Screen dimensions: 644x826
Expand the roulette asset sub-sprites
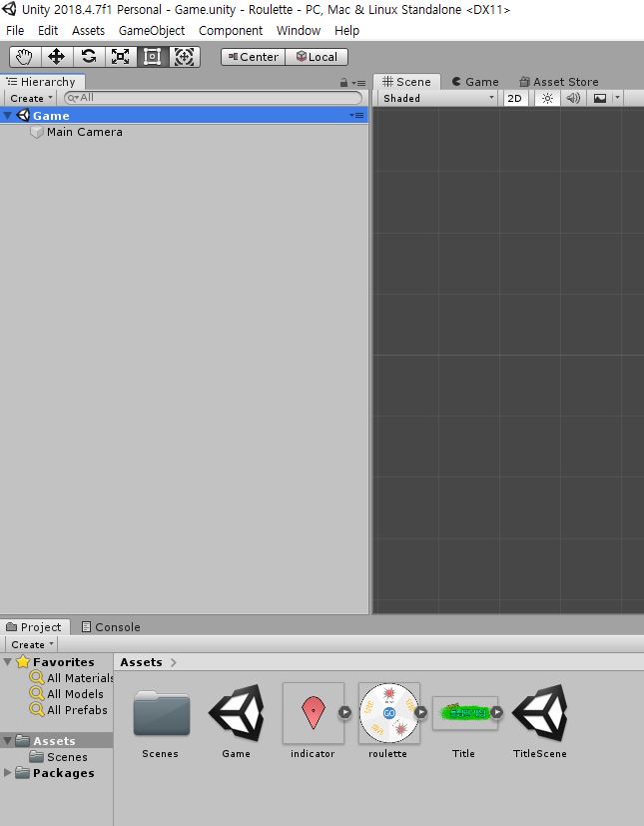pos(420,712)
